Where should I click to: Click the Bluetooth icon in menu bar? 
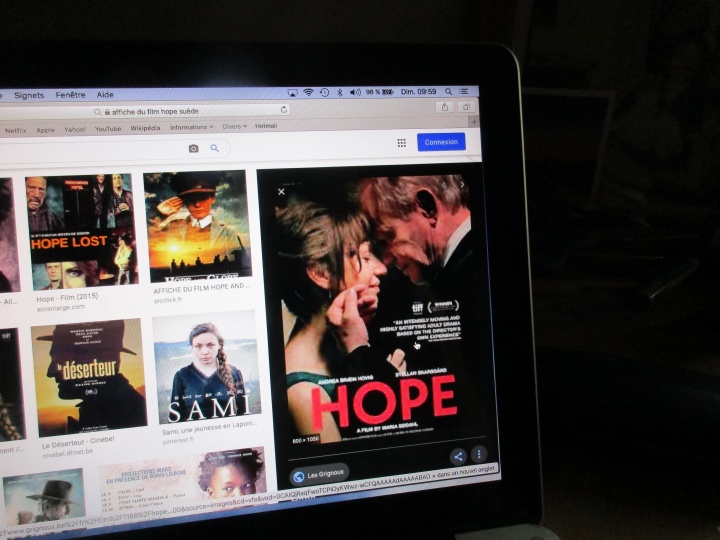(x=340, y=92)
